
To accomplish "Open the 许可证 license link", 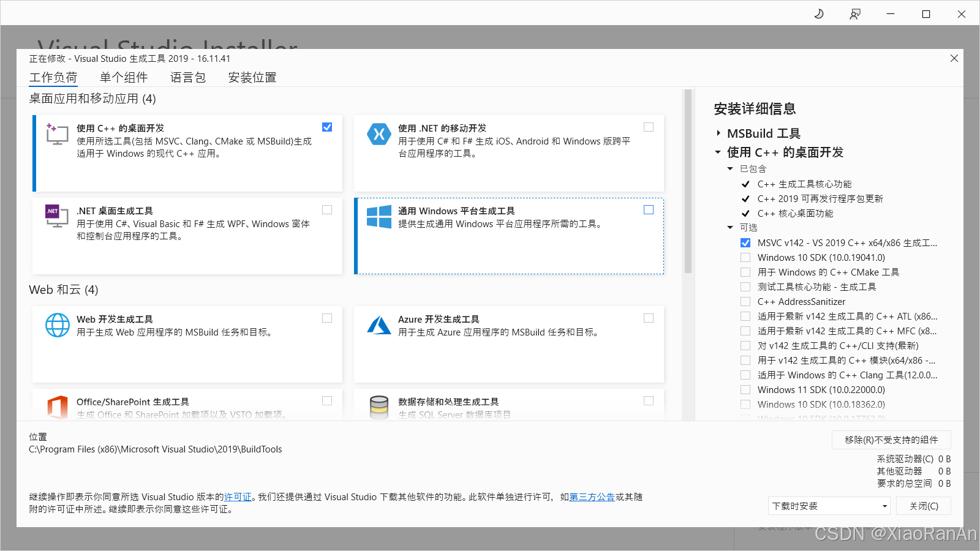I will (238, 497).
